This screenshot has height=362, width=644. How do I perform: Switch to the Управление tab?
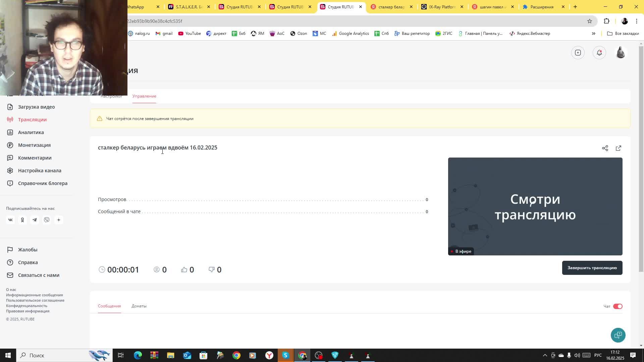(144, 96)
